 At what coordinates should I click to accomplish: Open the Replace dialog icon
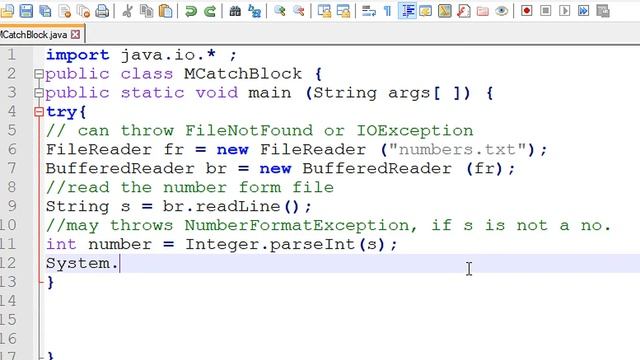pyautogui.click(x=255, y=11)
